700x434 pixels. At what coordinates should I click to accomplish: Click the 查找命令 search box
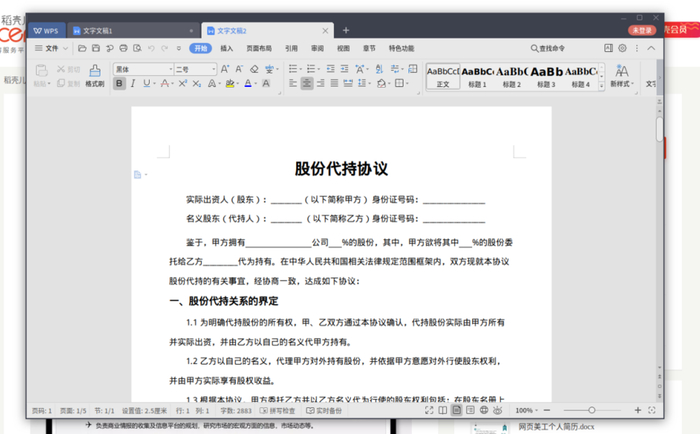(x=551, y=48)
